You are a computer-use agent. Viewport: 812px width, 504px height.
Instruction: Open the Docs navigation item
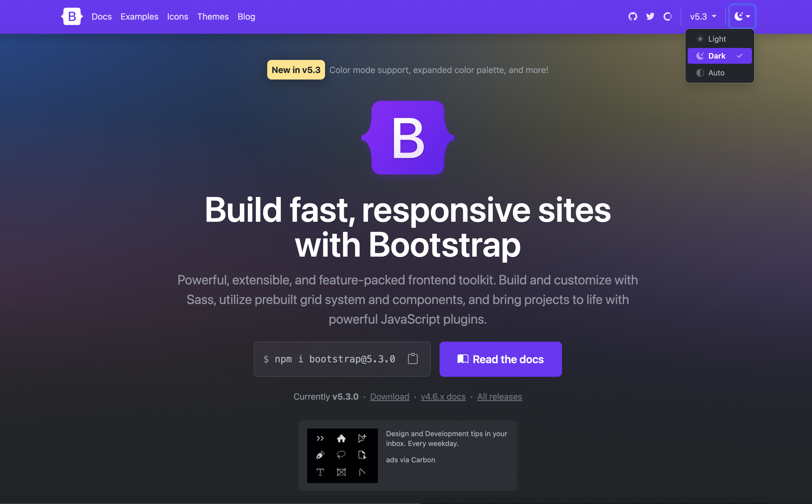pyautogui.click(x=101, y=16)
